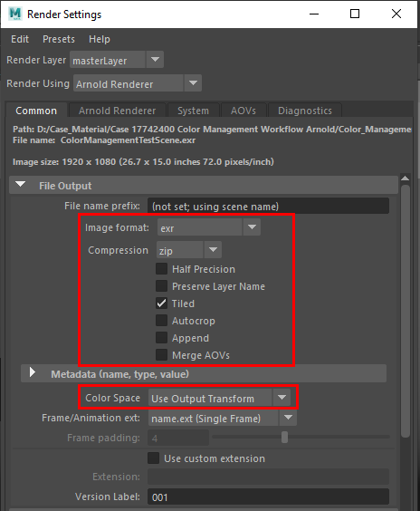Enable the Half Precision checkbox
Screen dimensions: 420x511
click(x=161, y=269)
